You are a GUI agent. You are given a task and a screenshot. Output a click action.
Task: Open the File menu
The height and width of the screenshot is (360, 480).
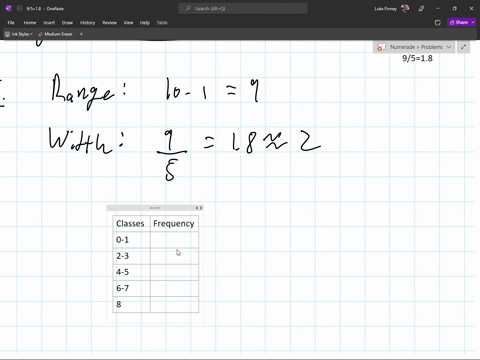[11, 23]
